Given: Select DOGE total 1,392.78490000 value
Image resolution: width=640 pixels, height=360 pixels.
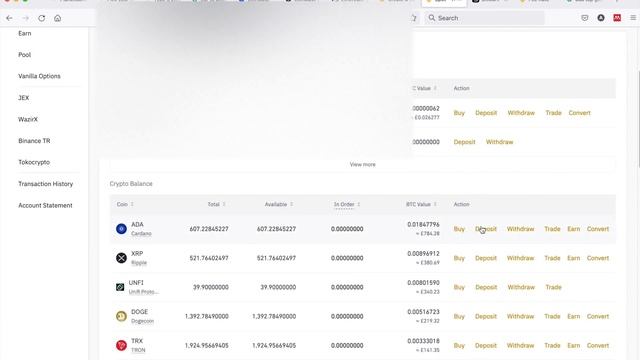Looking at the screenshot, I should 207,316.
